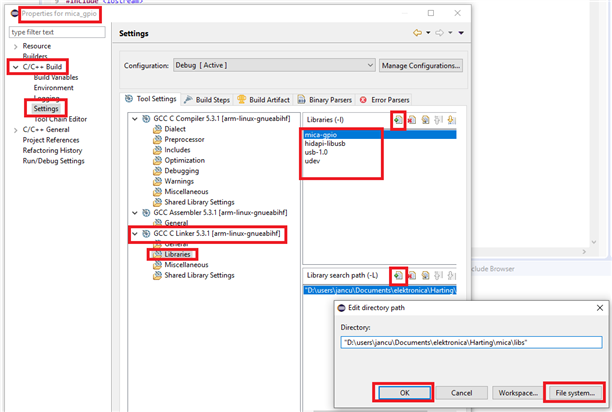The height and width of the screenshot is (412, 612).
Task: Select Includes under GCC C Compiler
Action: pos(177,150)
